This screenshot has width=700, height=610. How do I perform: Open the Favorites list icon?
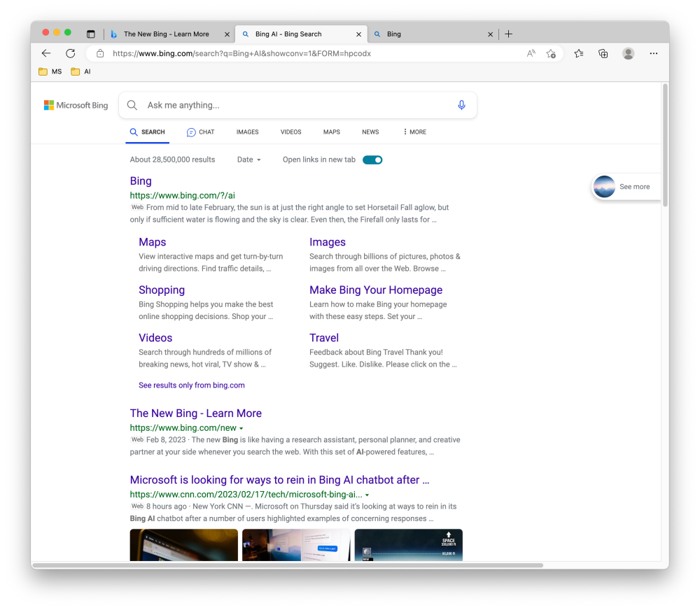point(579,54)
